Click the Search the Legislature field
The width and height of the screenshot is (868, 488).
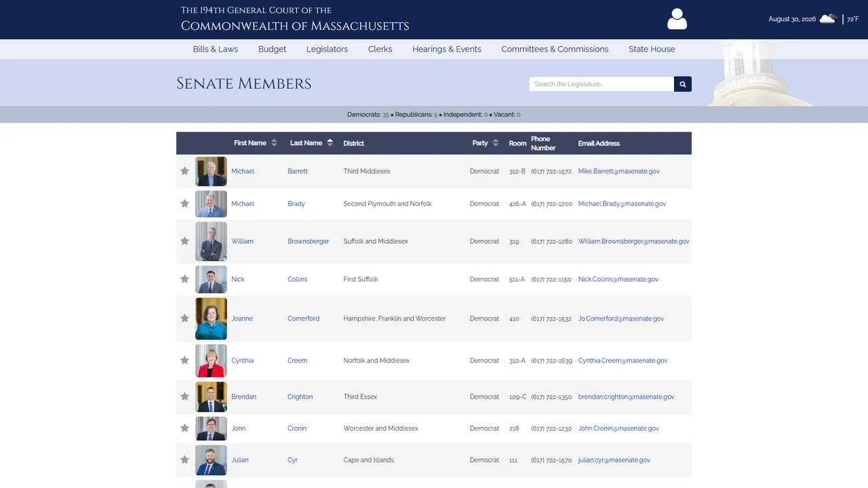pos(601,84)
